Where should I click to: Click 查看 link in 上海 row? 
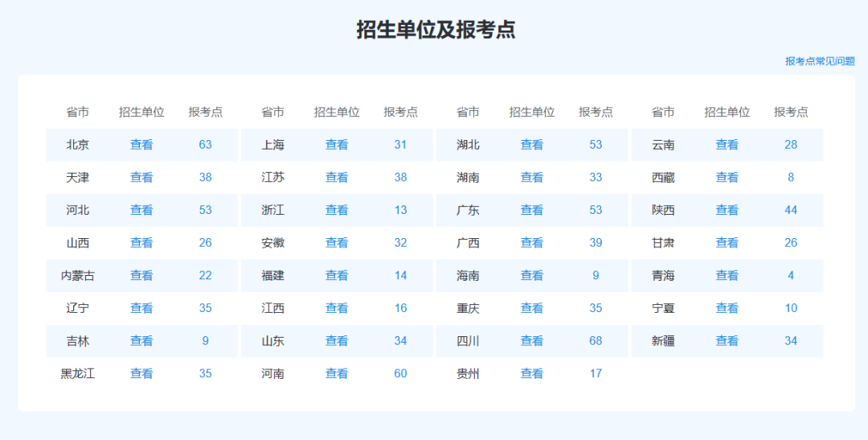pos(337,145)
